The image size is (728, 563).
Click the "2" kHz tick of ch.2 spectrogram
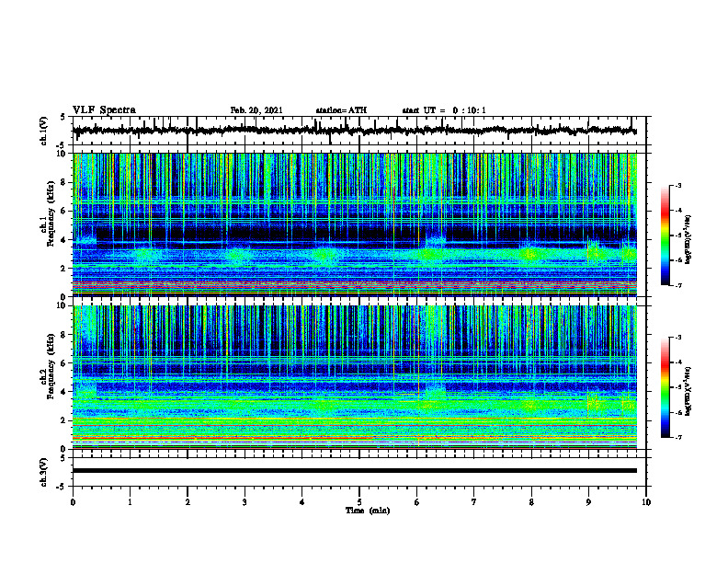(64, 420)
